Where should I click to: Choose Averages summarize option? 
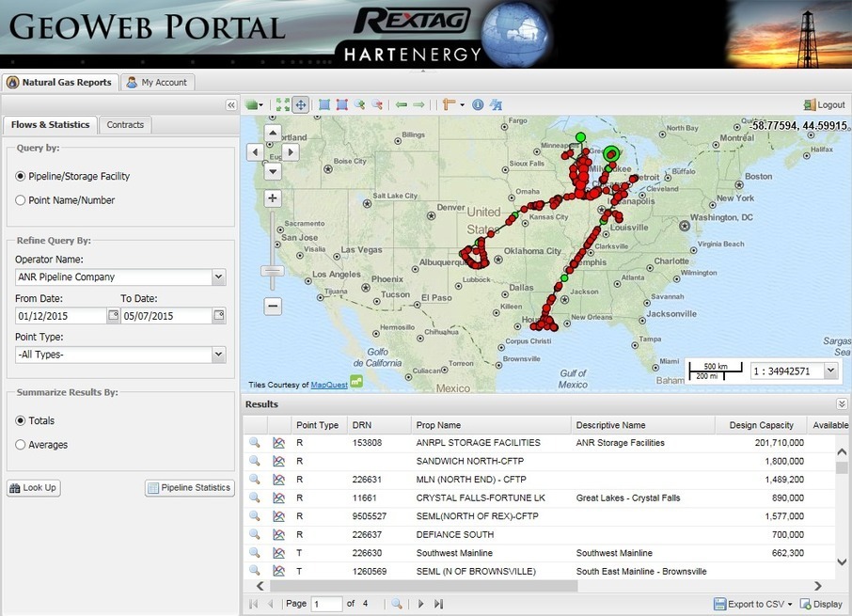[x=21, y=444]
